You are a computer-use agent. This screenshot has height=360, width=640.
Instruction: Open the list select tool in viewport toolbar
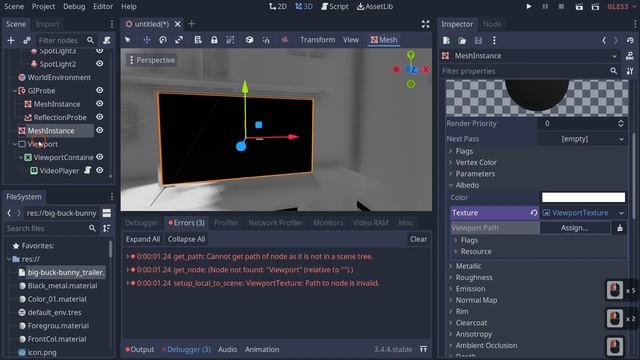(x=198, y=40)
